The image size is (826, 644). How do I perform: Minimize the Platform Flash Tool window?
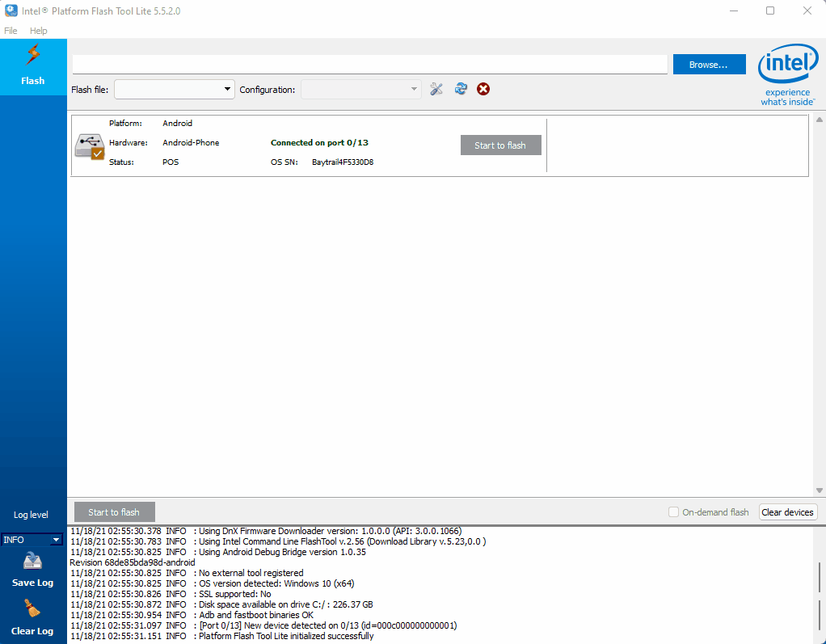click(733, 11)
